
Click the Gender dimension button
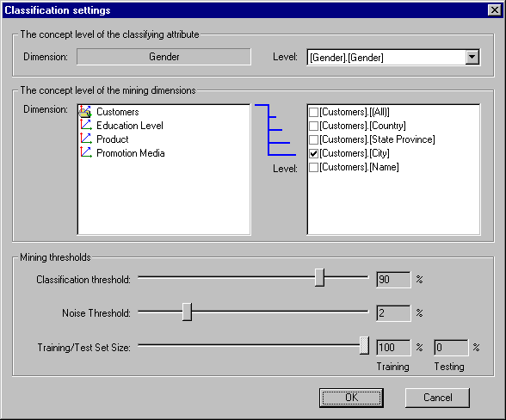164,57
